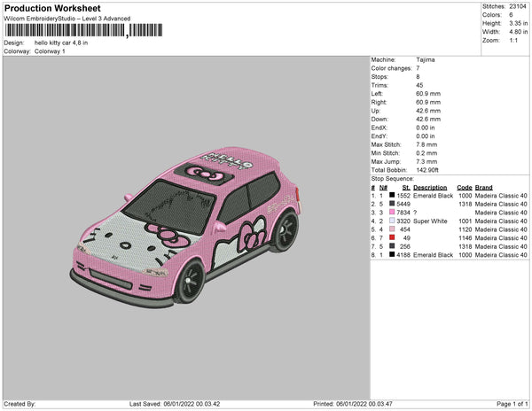Click the Max Jump value 7.3 mm

[426, 161]
